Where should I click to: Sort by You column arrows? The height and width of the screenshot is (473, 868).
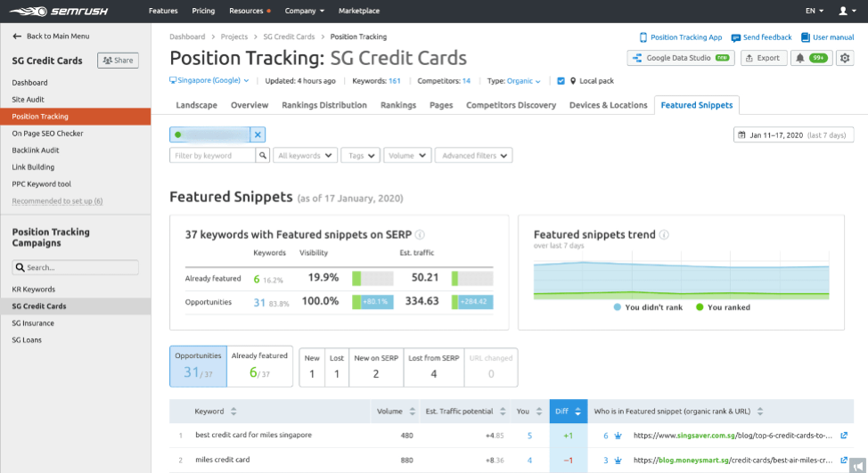pos(539,411)
